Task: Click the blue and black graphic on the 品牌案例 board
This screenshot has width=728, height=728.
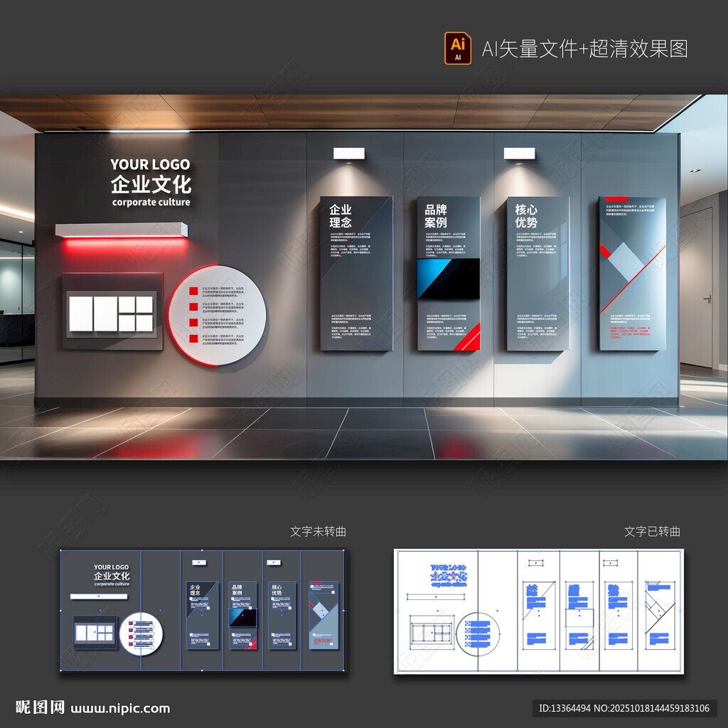Action: point(448,279)
